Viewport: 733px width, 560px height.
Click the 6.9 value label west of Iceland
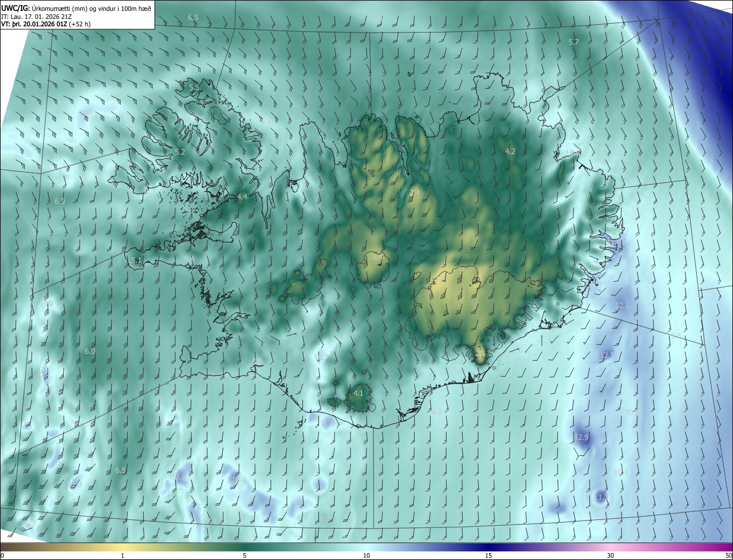[x=60, y=201]
